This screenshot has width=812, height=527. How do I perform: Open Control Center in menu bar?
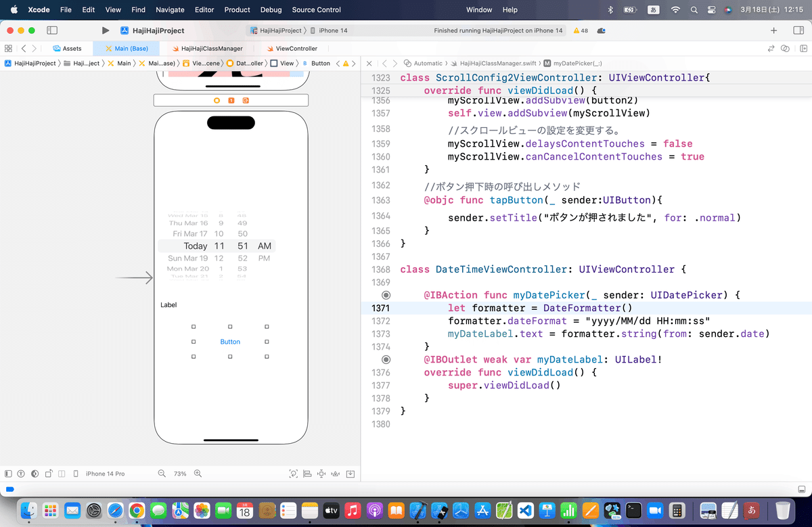pos(711,10)
